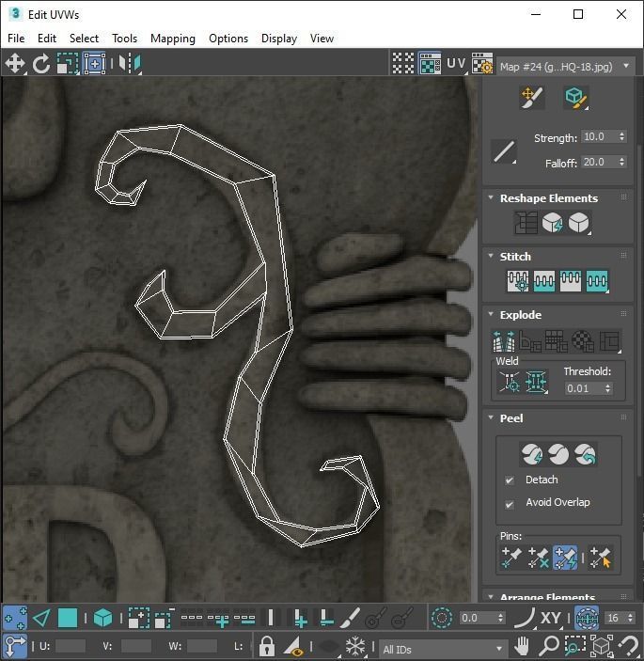Screen dimensions: 644x661
Task: Click the brush falloff type line icon
Action: (504, 151)
